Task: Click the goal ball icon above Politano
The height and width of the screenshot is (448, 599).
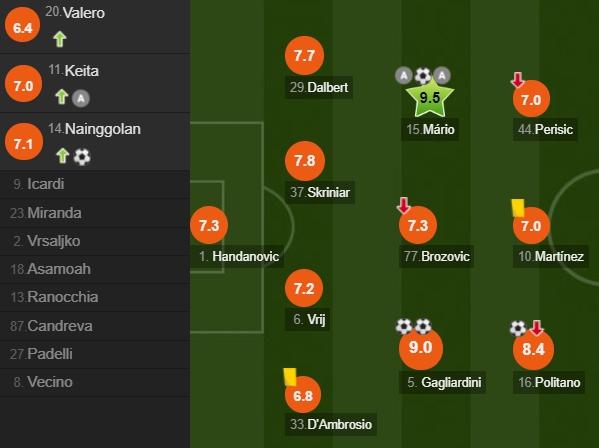Action: point(518,328)
